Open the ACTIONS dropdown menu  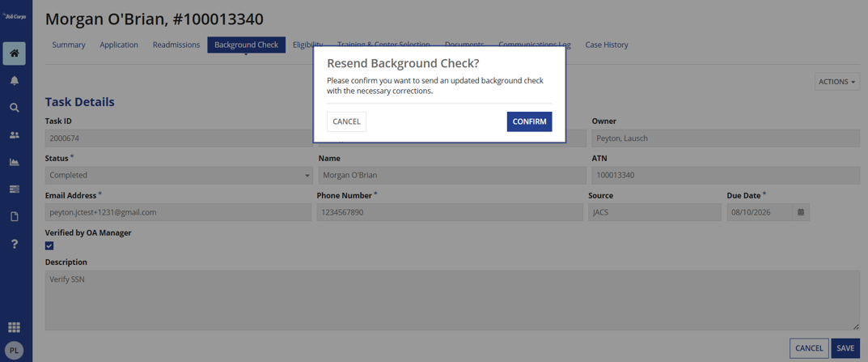[x=837, y=82]
